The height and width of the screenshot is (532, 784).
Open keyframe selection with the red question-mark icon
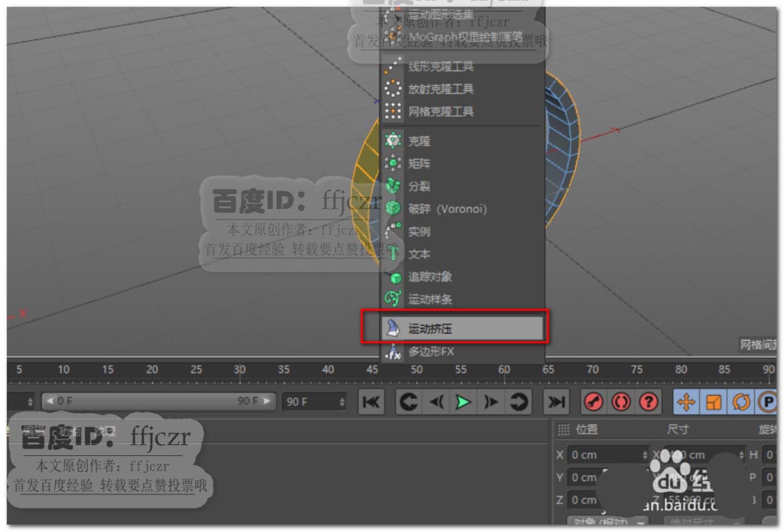click(648, 402)
